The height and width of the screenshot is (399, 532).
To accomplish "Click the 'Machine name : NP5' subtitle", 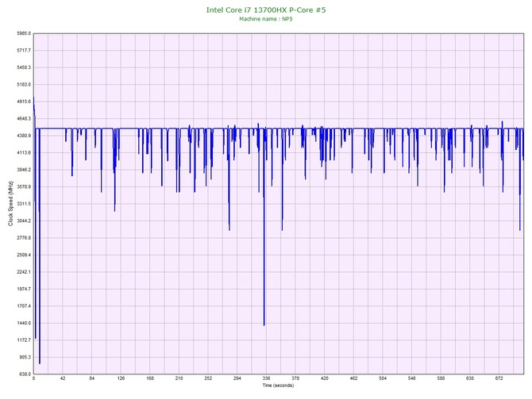I will click(266, 19).
